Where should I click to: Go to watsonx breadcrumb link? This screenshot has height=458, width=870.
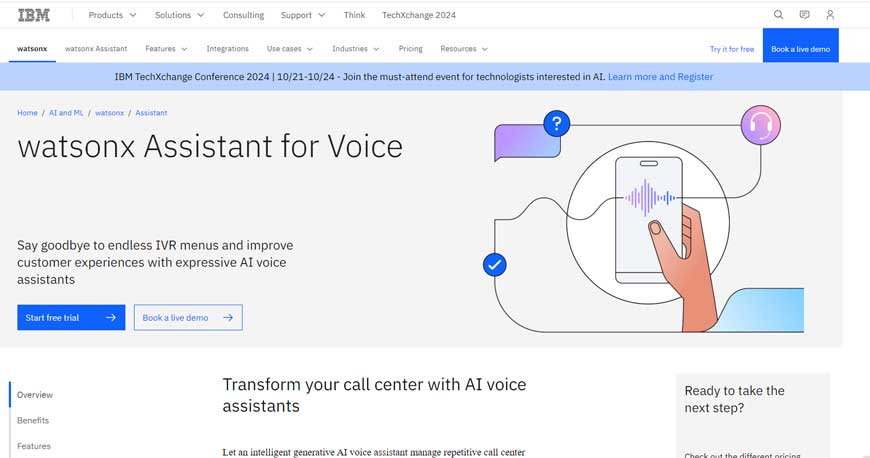click(x=109, y=113)
